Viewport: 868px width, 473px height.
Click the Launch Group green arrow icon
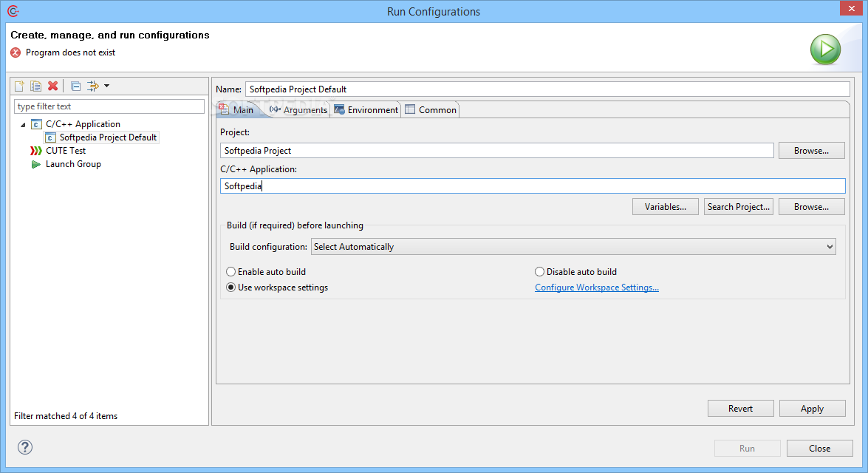[x=36, y=164]
